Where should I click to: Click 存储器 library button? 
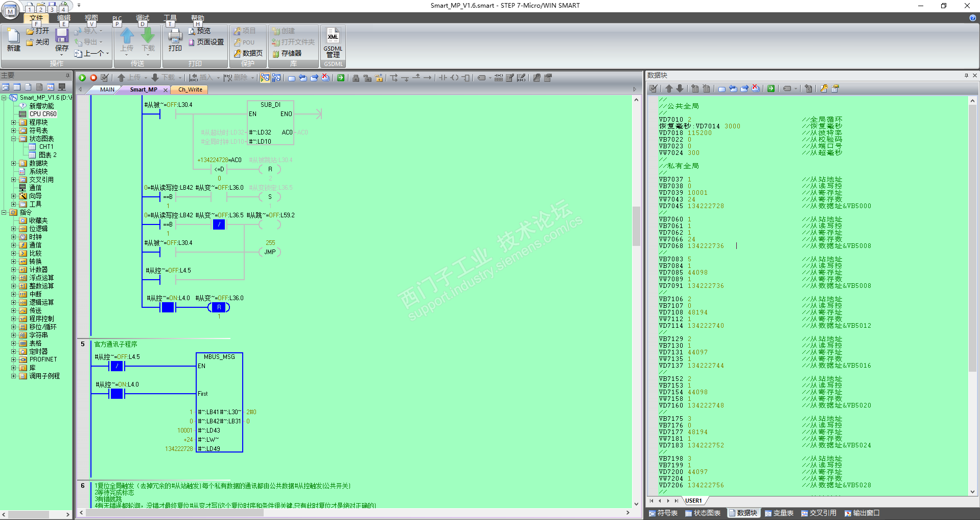[287, 54]
